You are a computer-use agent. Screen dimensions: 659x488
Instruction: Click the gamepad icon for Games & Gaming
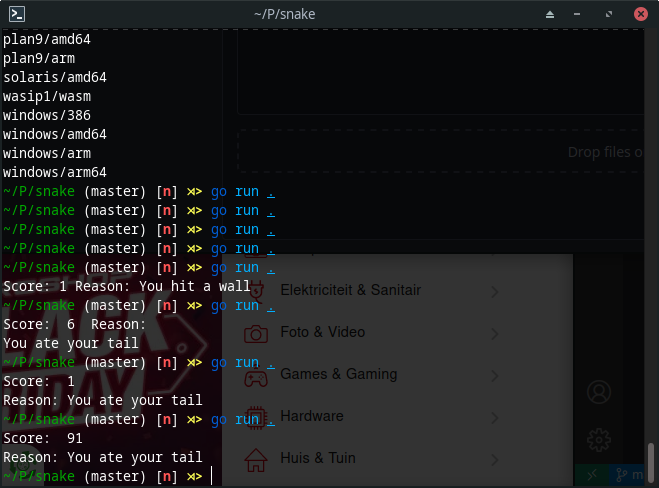pos(257,375)
